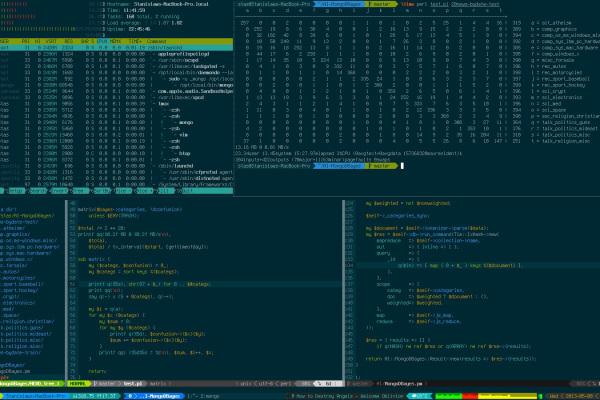Click the Tasks count line in htop
This screenshot has height=400, width=600.
tap(142, 17)
